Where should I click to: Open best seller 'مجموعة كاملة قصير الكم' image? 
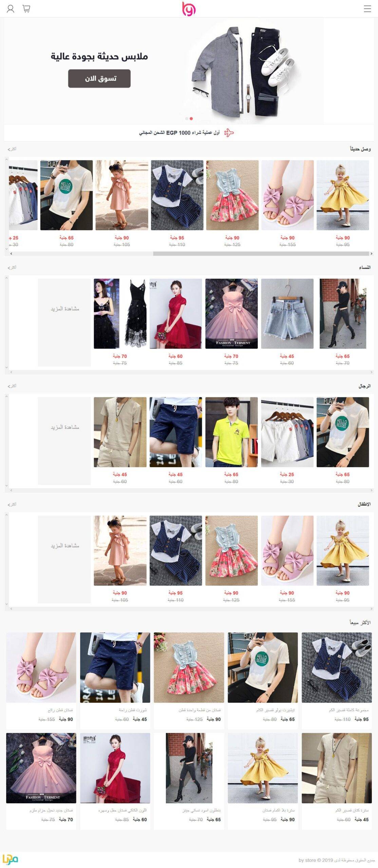click(x=337, y=667)
